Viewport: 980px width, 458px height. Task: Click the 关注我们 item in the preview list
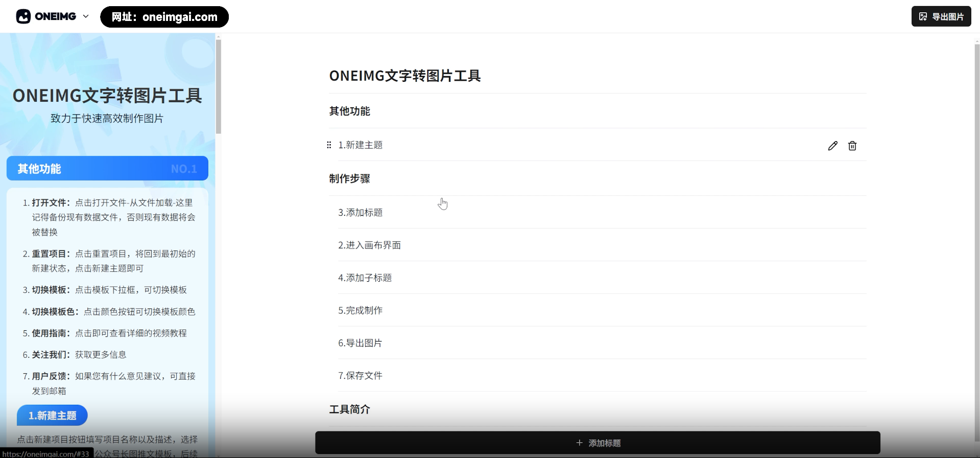click(75, 354)
